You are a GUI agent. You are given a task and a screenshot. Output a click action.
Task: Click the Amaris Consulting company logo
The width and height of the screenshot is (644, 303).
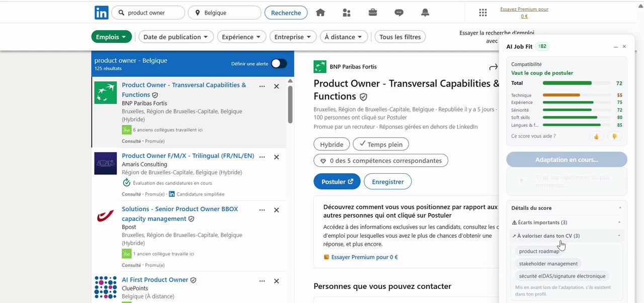tap(106, 163)
